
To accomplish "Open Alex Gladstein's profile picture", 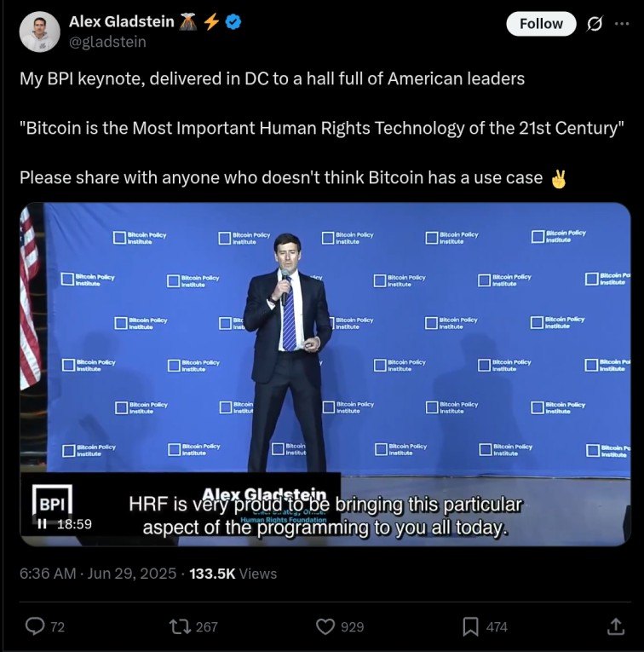I will [x=39, y=32].
